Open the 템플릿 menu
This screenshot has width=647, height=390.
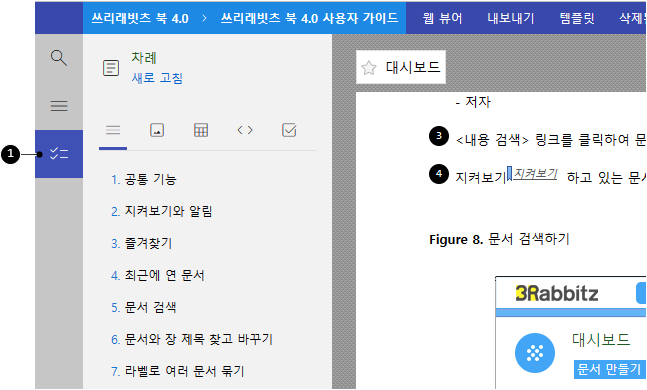[577, 18]
